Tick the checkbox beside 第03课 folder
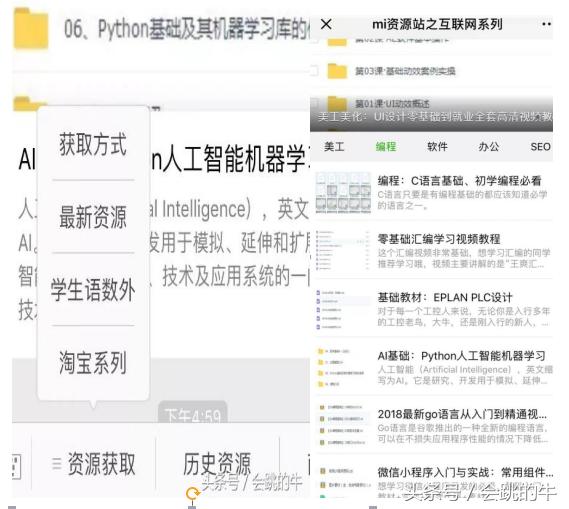The image size is (569, 509). 315,71
